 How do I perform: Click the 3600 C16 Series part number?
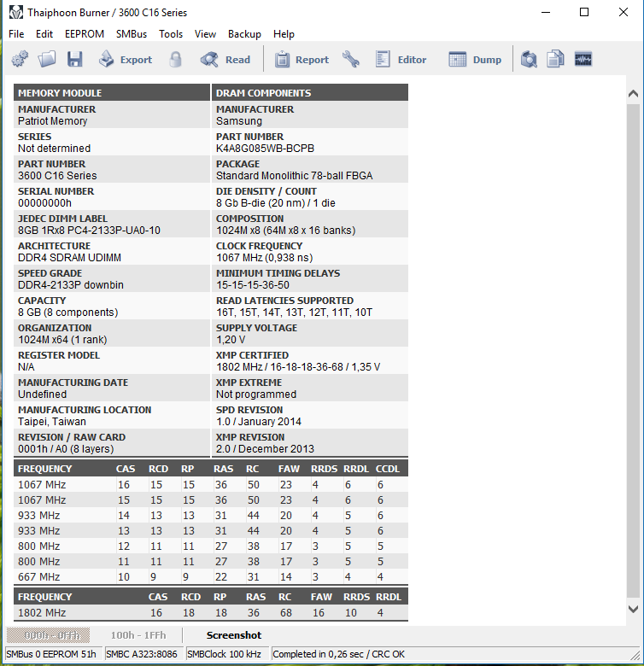coord(57,175)
